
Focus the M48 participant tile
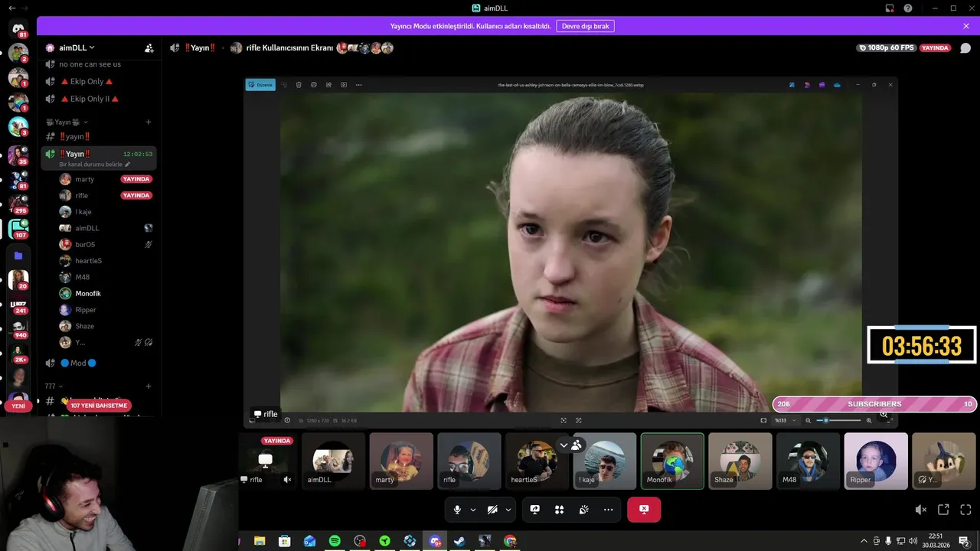pyautogui.click(x=808, y=461)
